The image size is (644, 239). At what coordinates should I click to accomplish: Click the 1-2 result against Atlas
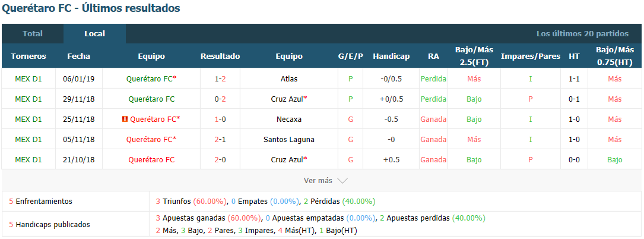220,78
